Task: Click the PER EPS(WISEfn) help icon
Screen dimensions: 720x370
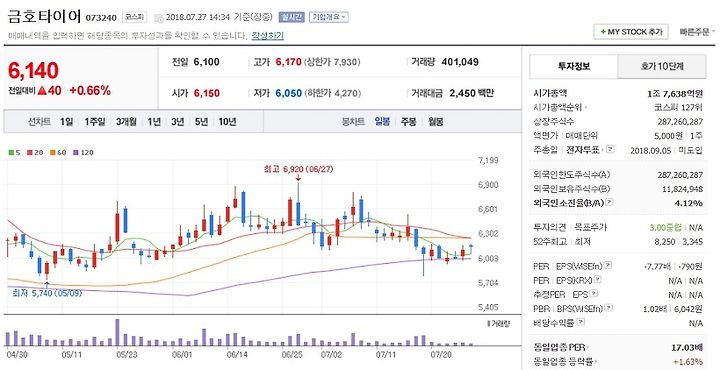Action: pos(608,265)
